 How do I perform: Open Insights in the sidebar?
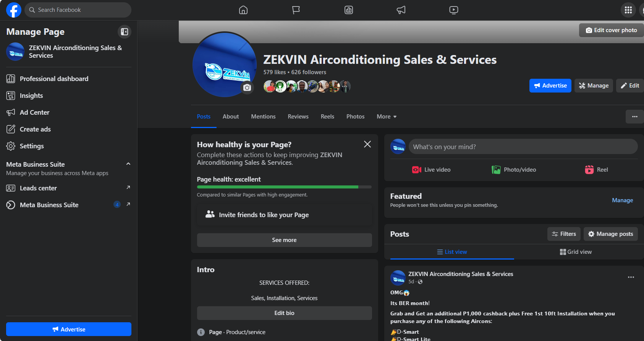click(x=69, y=96)
